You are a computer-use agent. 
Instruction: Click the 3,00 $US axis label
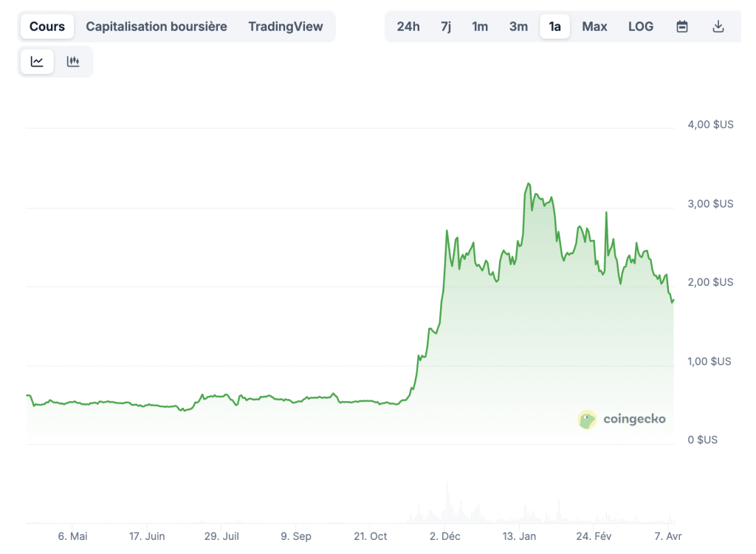710,204
